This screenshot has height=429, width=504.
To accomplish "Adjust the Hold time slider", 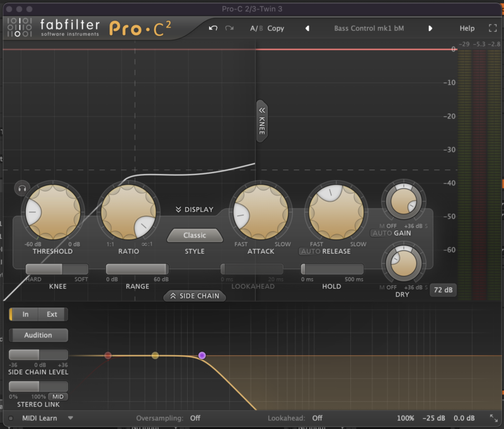I will (332, 269).
